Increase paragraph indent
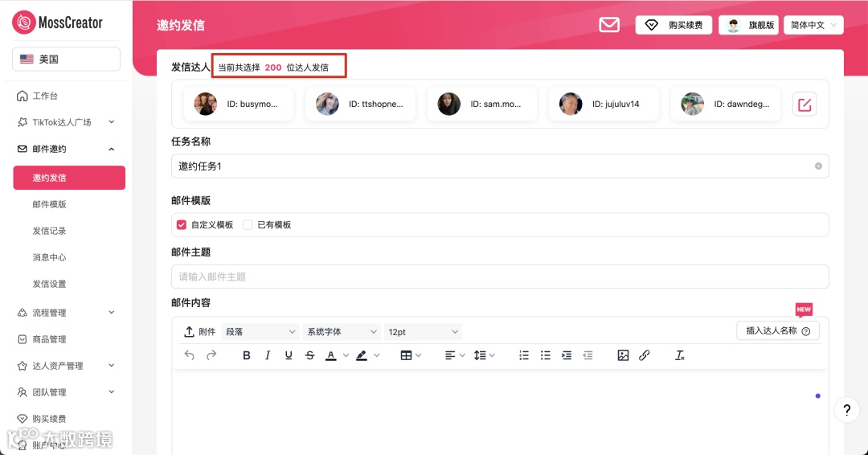Image resolution: width=868 pixels, height=455 pixels. point(567,355)
